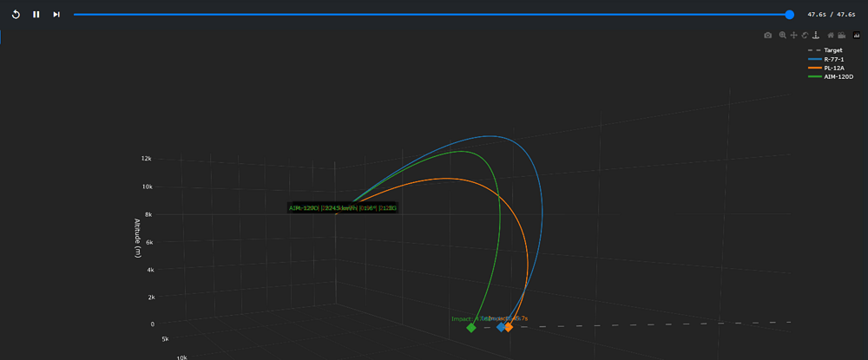This screenshot has width=868, height=360.
Task: Click the 12k altitude tick label
Action: 146,159
